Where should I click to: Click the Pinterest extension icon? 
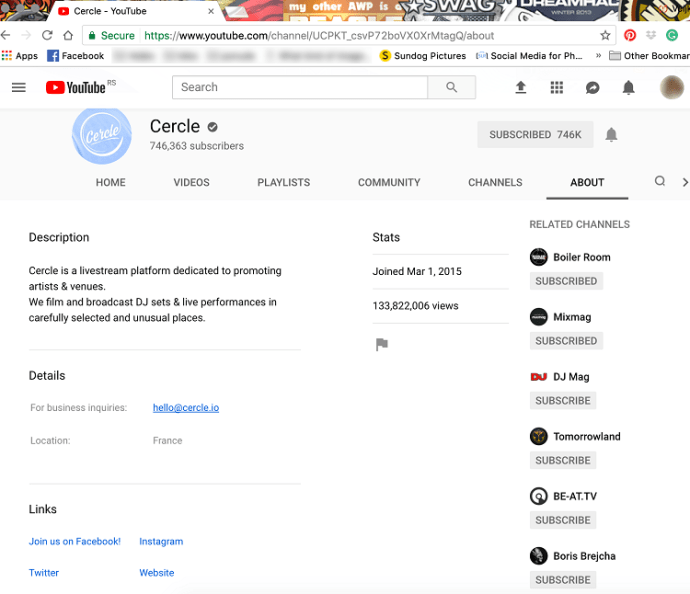630,35
